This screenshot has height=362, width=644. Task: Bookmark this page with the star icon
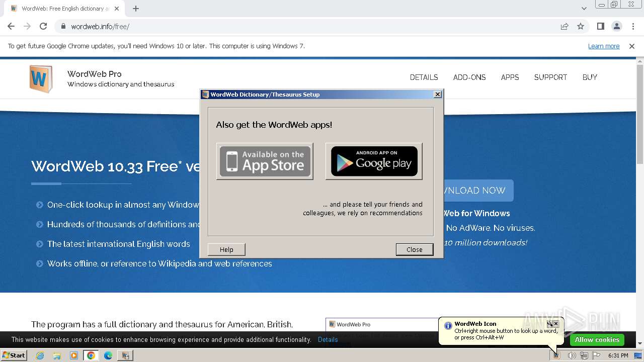tap(581, 26)
